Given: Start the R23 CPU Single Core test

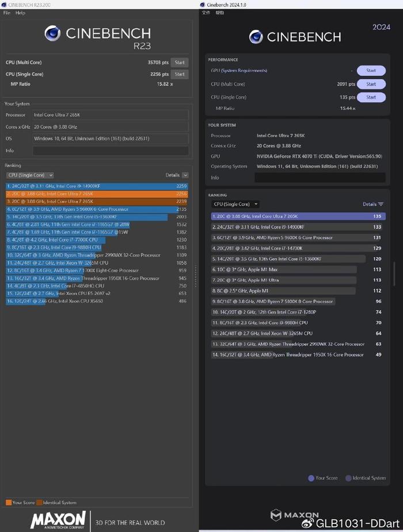Looking at the screenshot, I should pyautogui.click(x=180, y=74).
